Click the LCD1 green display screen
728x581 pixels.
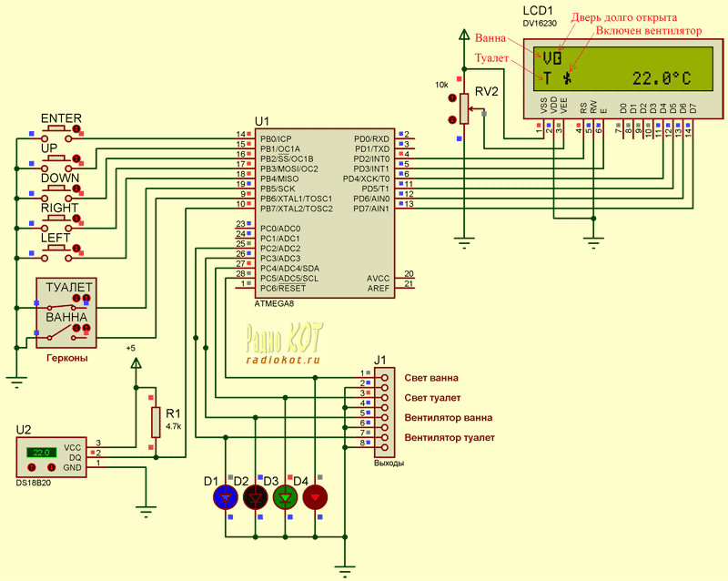coord(612,66)
